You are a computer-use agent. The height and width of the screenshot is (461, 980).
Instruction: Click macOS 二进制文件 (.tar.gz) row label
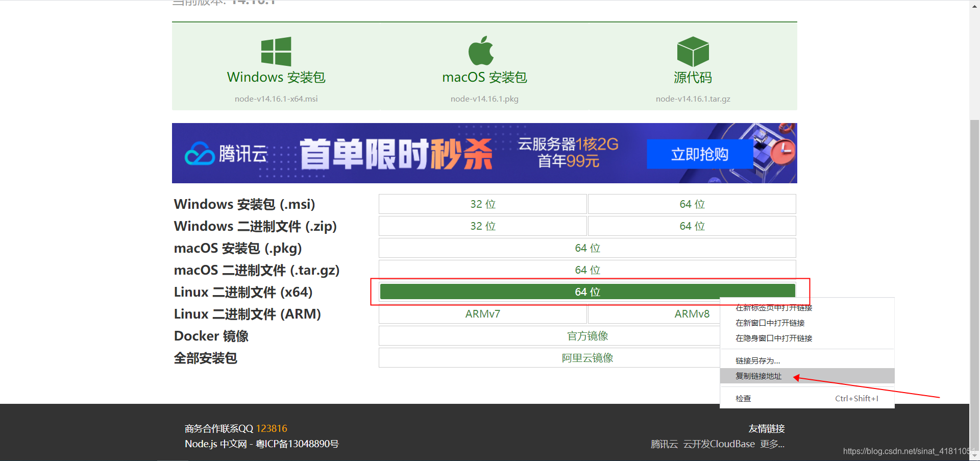tap(257, 270)
